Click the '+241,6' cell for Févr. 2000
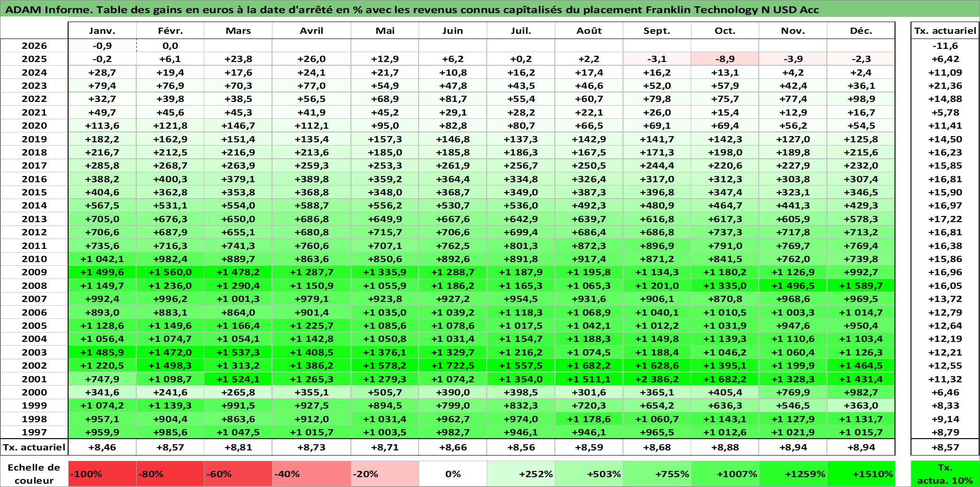Viewport: 980px width, 487px height. [x=170, y=392]
